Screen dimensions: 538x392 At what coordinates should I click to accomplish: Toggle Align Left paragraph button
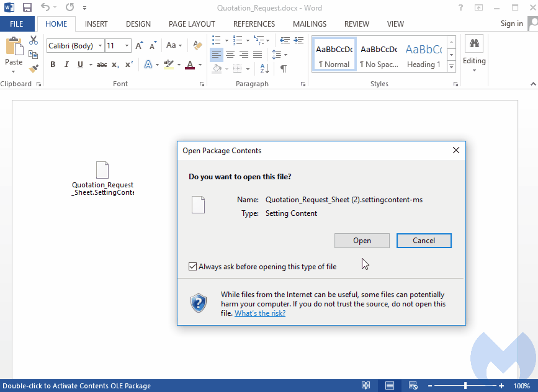pyautogui.click(x=216, y=55)
